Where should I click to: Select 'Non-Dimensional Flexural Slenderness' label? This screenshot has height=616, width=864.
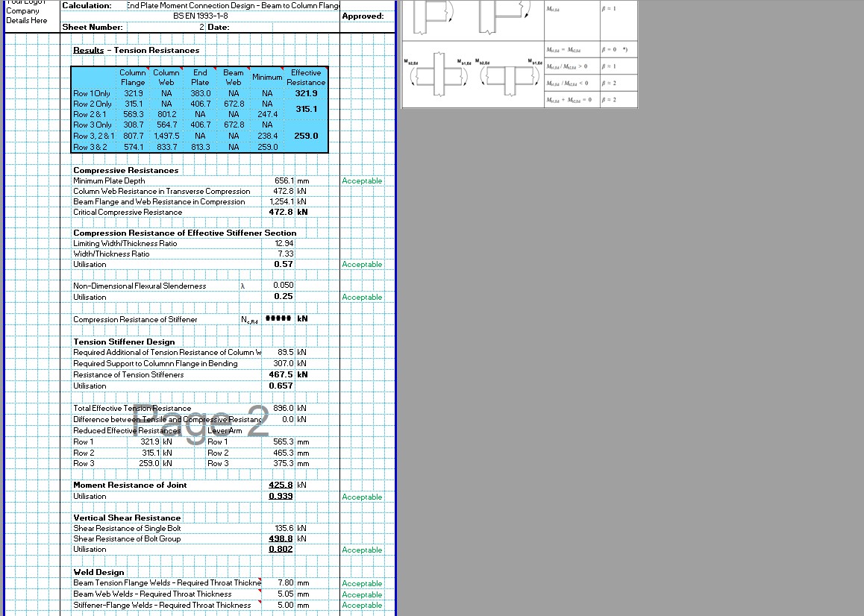point(140,286)
